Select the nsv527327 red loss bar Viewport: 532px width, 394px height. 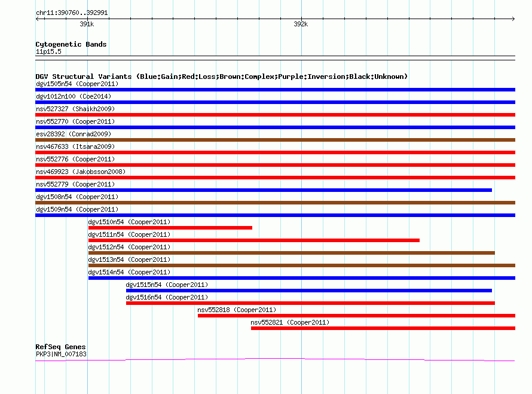(275, 115)
